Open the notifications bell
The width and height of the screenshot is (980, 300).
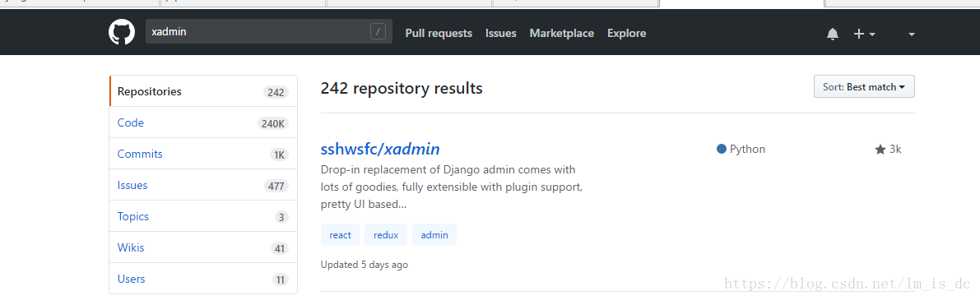point(833,35)
